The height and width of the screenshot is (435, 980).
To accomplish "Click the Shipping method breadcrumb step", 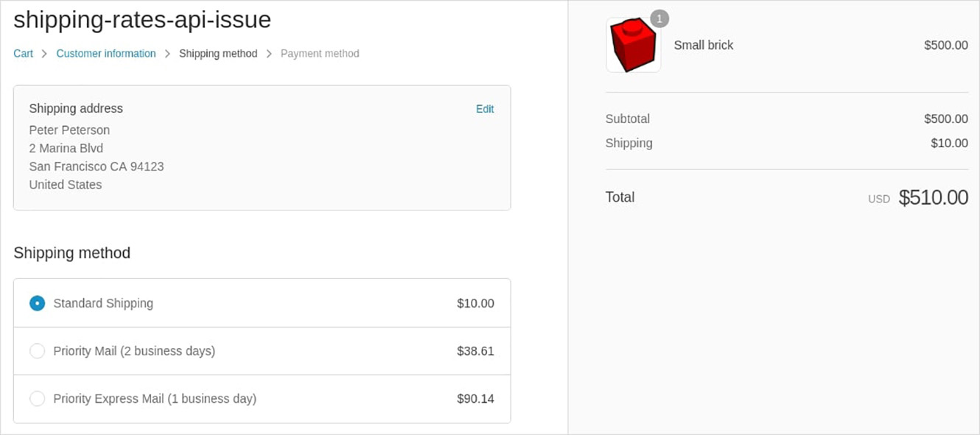I will [x=218, y=54].
